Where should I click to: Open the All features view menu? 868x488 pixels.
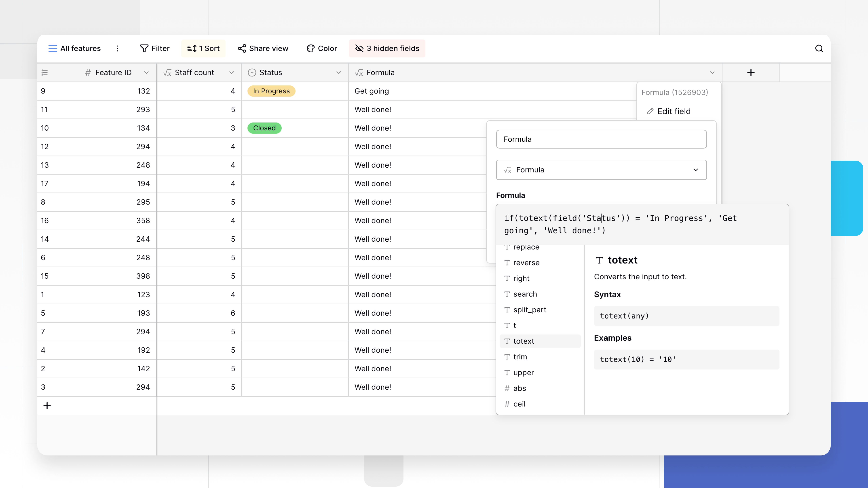(74, 48)
